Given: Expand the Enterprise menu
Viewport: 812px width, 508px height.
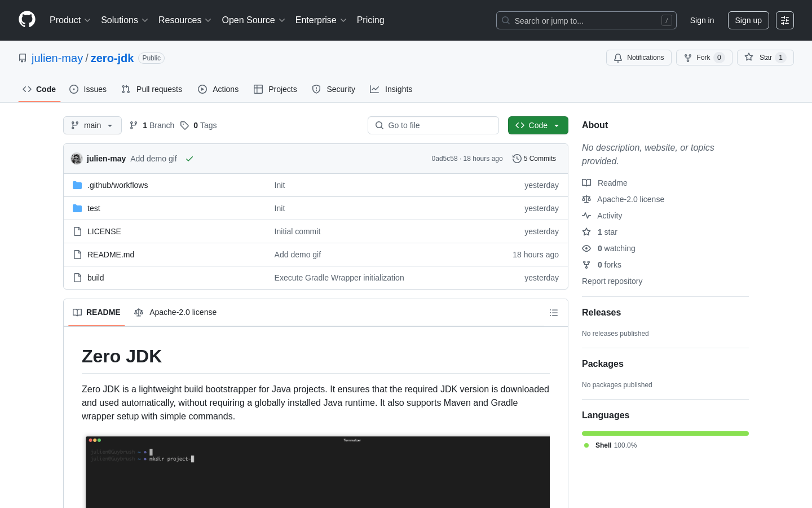Looking at the screenshot, I should 321,20.
